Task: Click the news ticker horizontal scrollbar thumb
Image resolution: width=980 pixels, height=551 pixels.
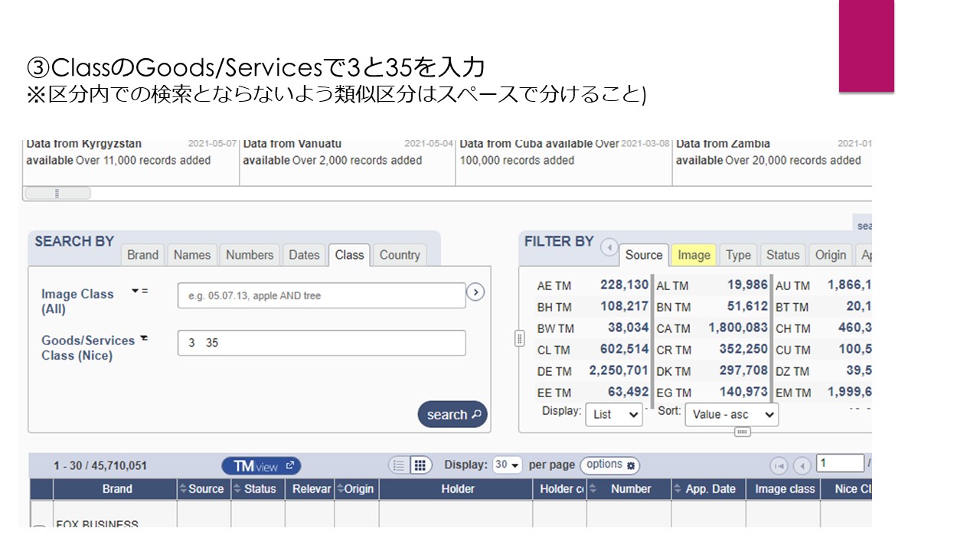Action: click(x=57, y=193)
